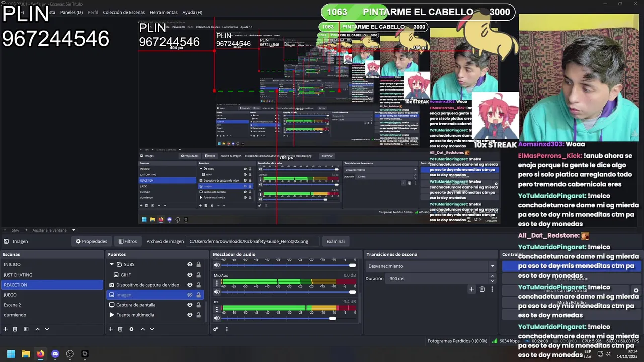The width and height of the screenshot is (644, 362).
Task: Zoom in the preview with plus icon
Action: (x=26, y=230)
